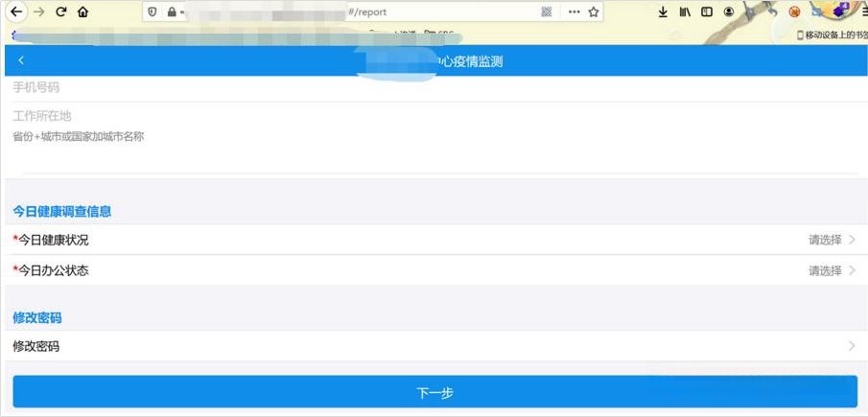
Task: Open the QR code icon in address bar
Action: 547,12
